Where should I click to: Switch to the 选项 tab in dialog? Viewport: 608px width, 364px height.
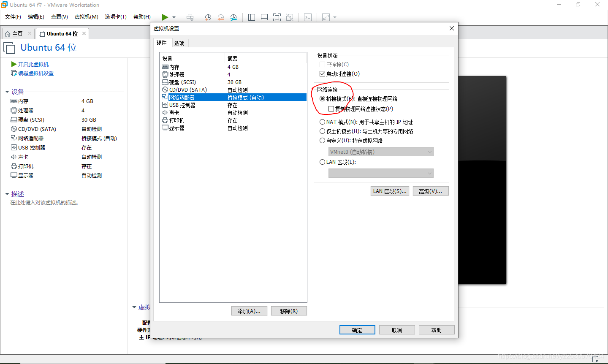pos(179,43)
